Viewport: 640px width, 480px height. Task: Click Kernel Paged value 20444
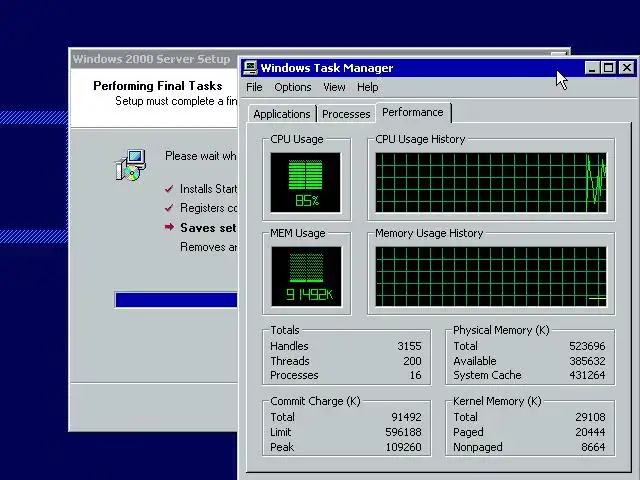[590, 432]
